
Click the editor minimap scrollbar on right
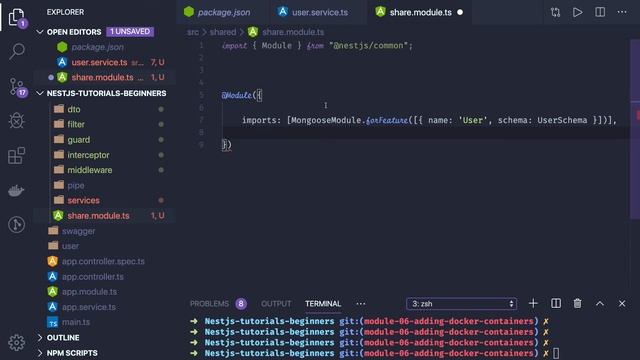635,129
